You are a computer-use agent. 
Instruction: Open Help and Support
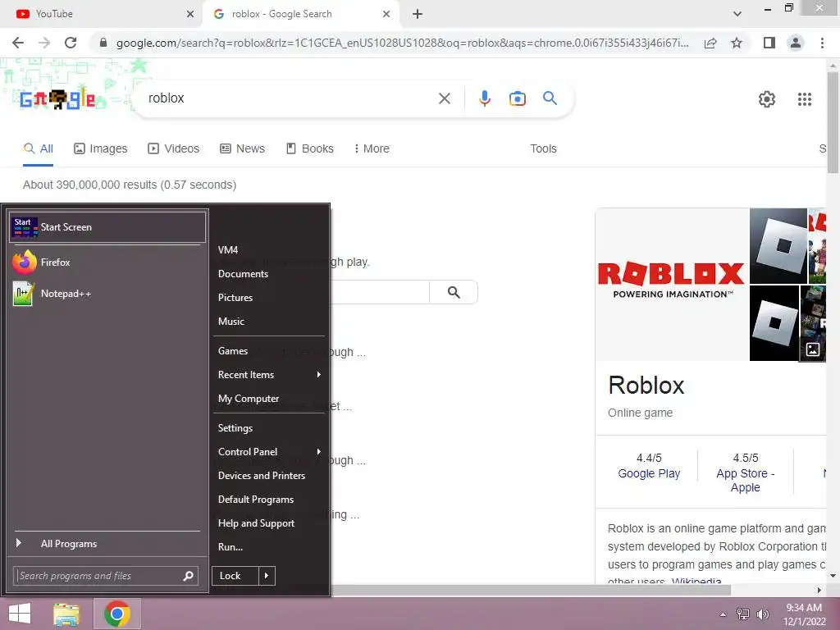coord(269,523)
